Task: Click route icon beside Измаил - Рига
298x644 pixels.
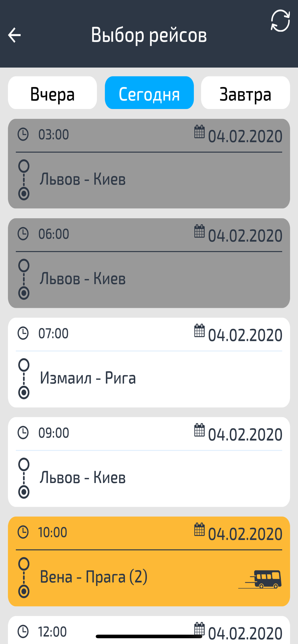Action: [24, 379]
